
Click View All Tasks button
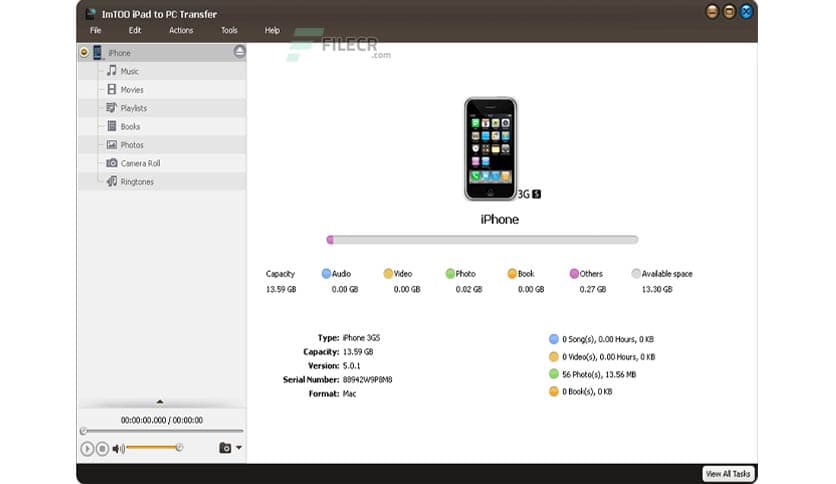pyautogui.click(x=728, y=474)
